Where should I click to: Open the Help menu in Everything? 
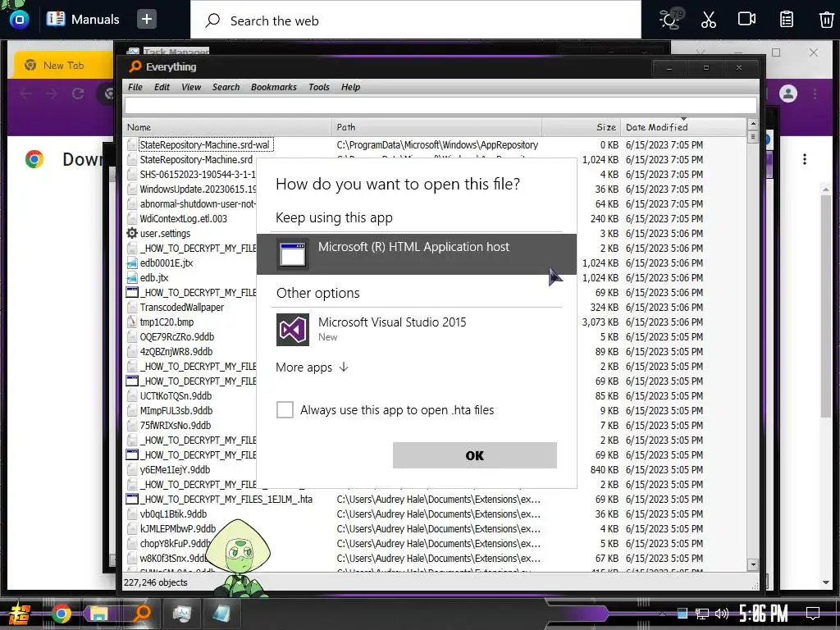point(350,87)
